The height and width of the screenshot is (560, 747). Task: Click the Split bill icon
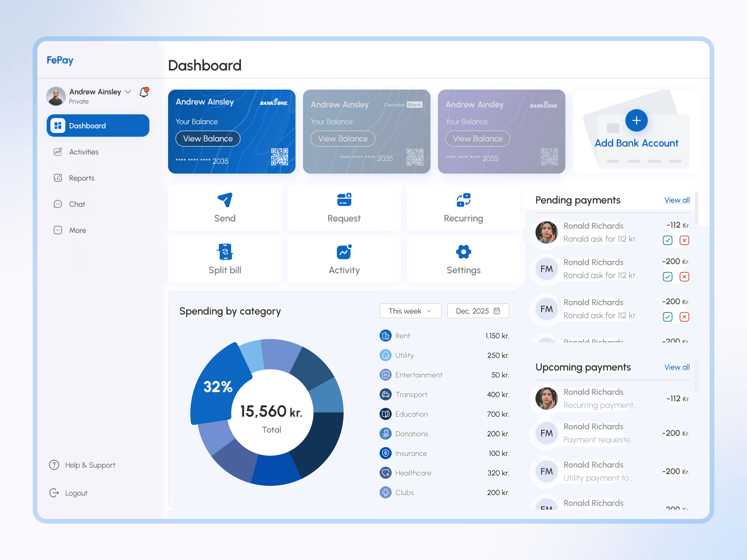(225, 252)
